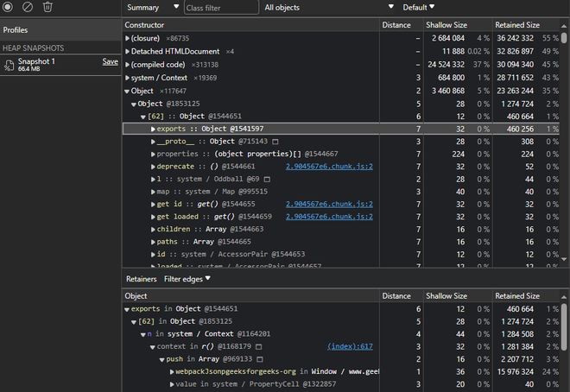Click shallow size value 24 524 332

pyautogui.click(x=446, y=65)
